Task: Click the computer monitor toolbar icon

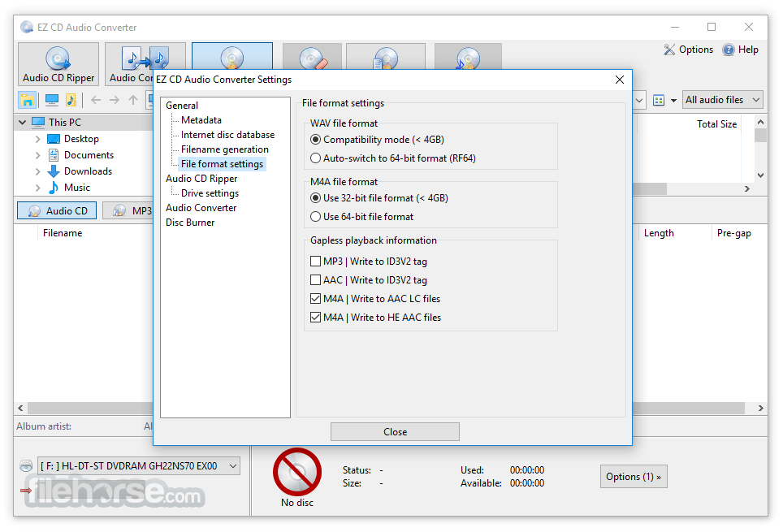Action: click(x=52, y=100)
